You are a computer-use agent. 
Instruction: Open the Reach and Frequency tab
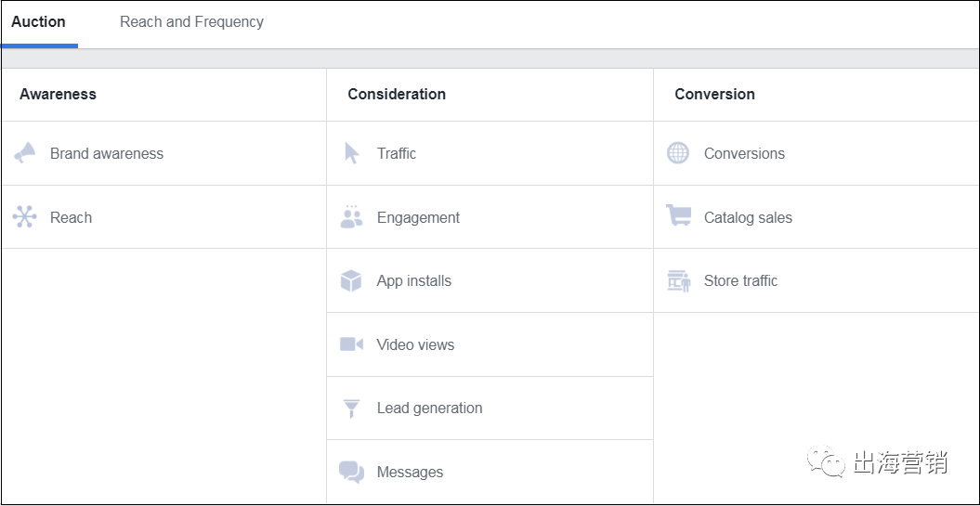191,21
